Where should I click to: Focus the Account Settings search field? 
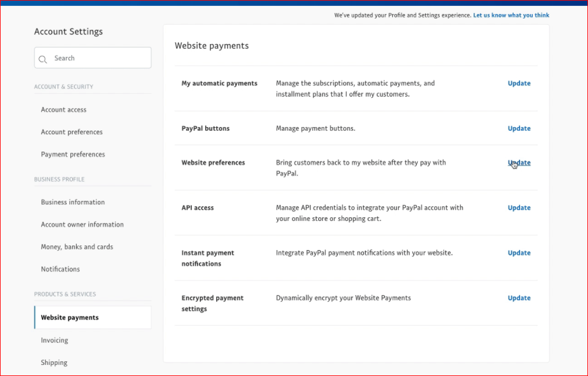(x=93, y=57)
